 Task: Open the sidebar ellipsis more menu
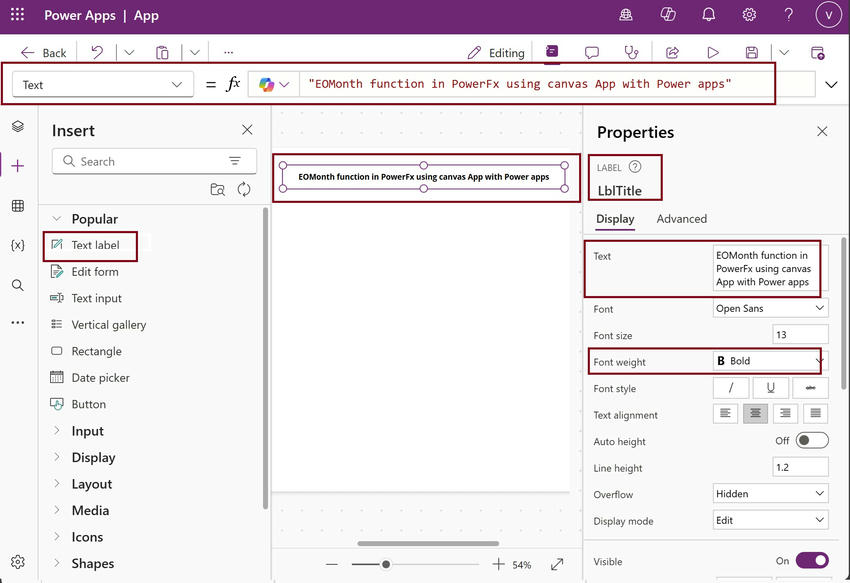click(x=18, y=322)
